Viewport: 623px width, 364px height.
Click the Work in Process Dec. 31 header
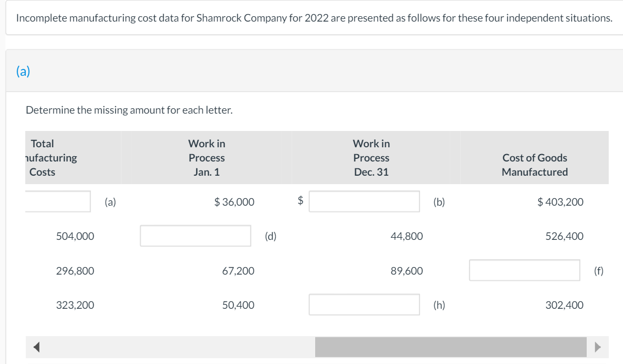[x=371, y=158]
